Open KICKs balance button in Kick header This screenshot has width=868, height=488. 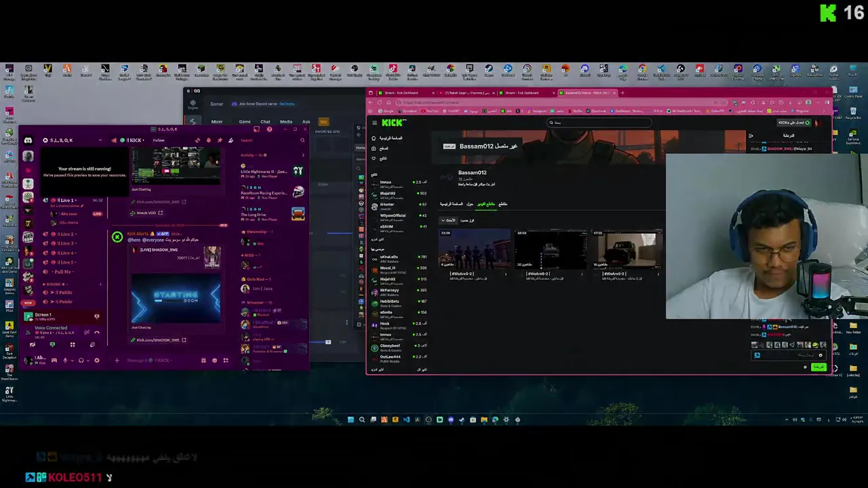(x=794, y=123)
